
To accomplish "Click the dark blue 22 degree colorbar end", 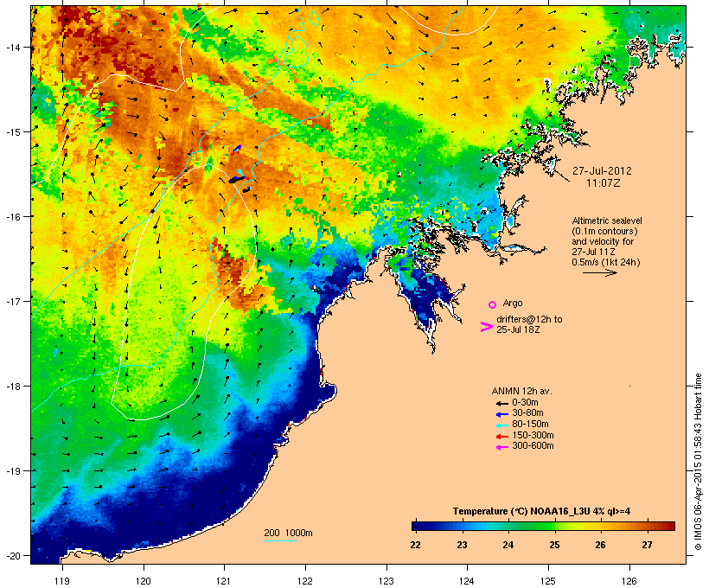I will pos(415,526).
